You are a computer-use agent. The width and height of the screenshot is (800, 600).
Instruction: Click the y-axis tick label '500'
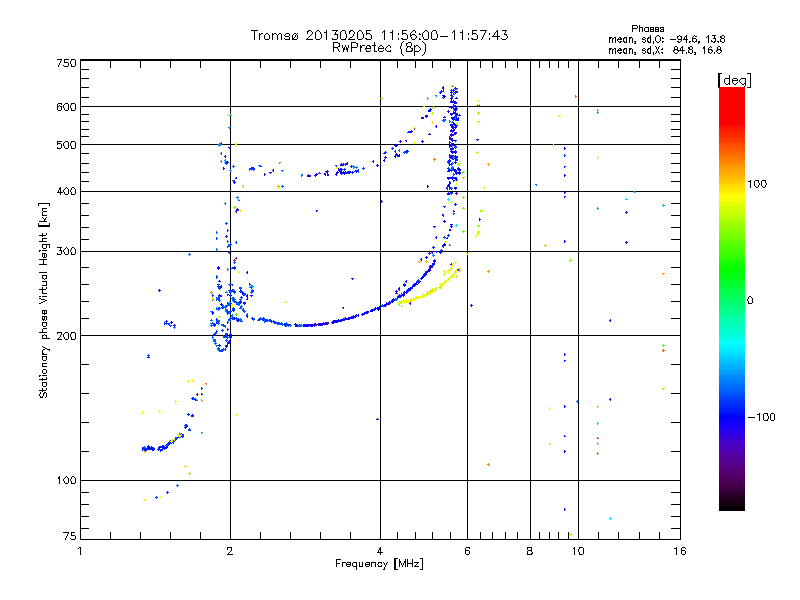point(66,144)
